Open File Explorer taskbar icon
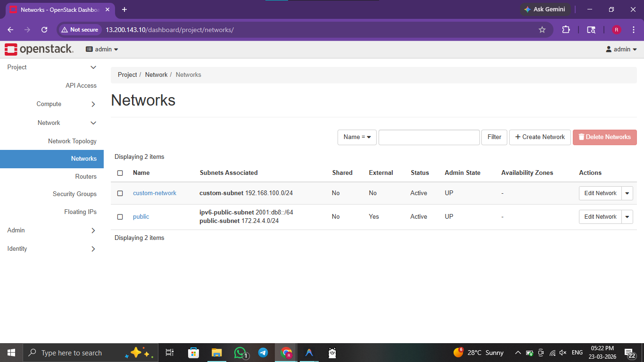This screenshot has height=362, width=644. tap(216, 353)
